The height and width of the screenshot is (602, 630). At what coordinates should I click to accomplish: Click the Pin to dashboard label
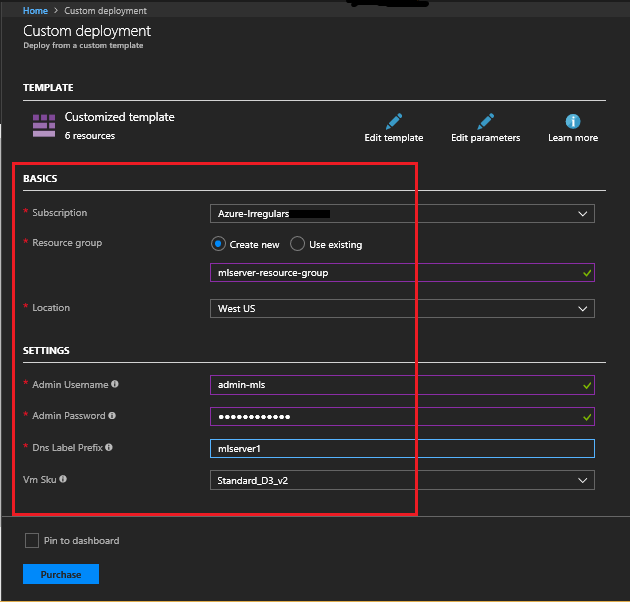[82, 541]
